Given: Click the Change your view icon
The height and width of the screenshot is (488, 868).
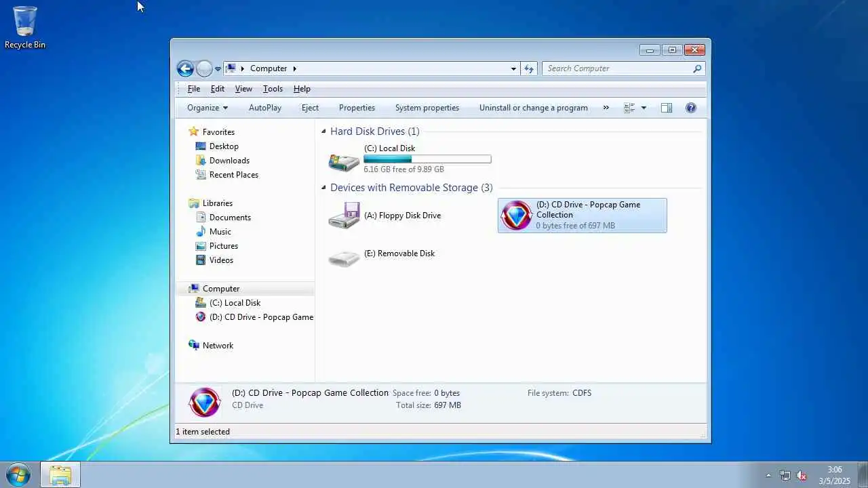Looking at the screenshot, I should coord(629,108).
